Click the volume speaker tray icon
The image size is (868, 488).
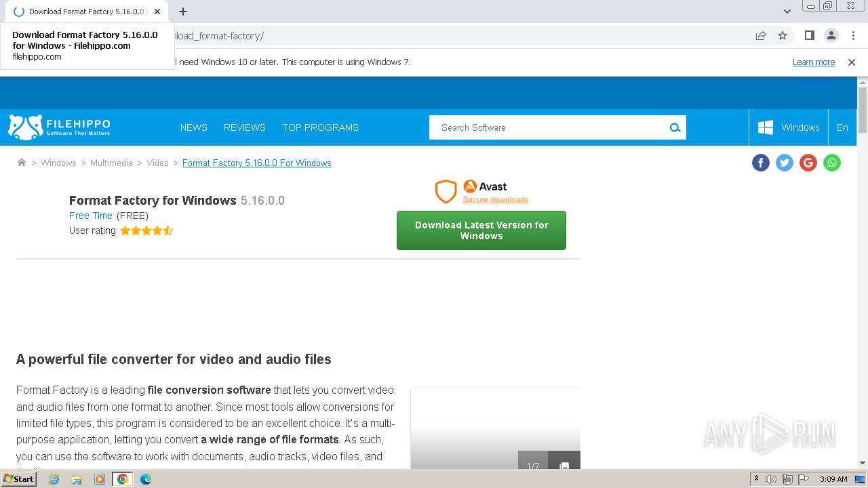pos(771,479)
